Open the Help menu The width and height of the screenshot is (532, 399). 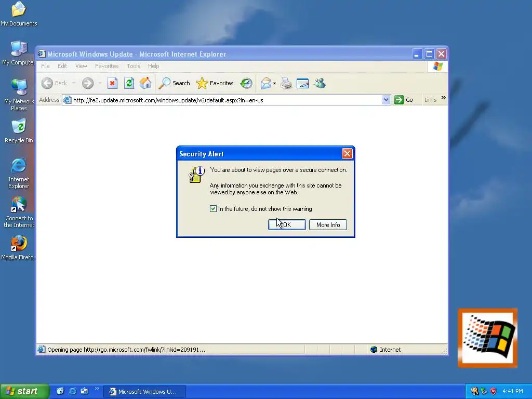point(153,66)
